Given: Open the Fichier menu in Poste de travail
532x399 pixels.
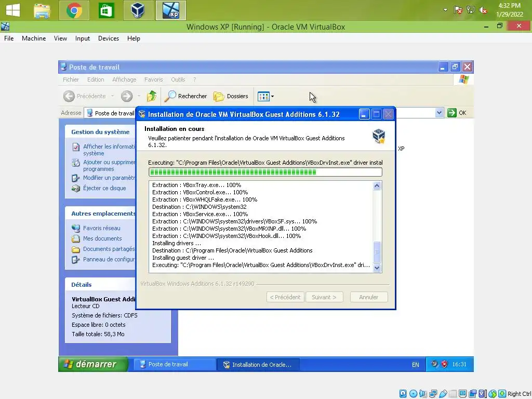Looking at the screenshot, I should [x=71, y=79].
